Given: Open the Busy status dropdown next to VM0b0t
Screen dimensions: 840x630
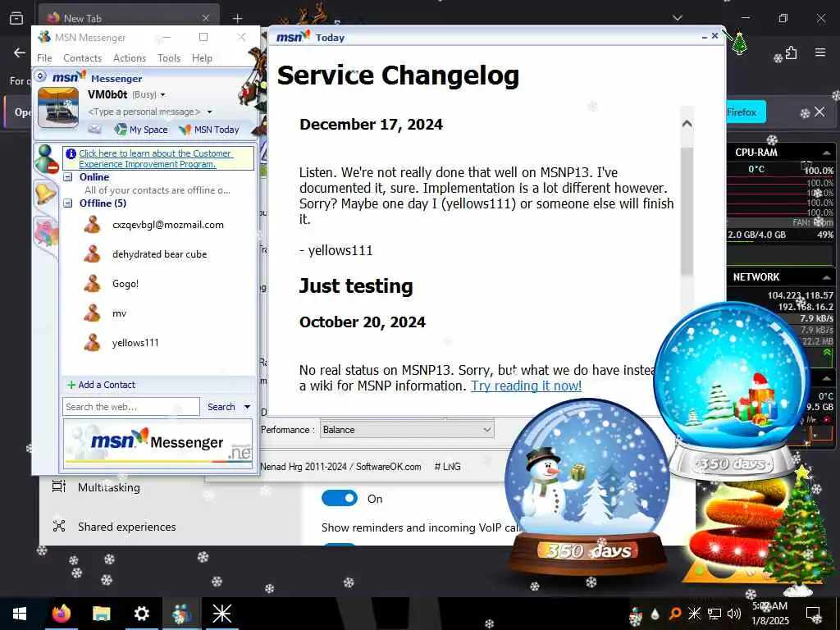Looking at the screenshot, I should pos(163,95).
